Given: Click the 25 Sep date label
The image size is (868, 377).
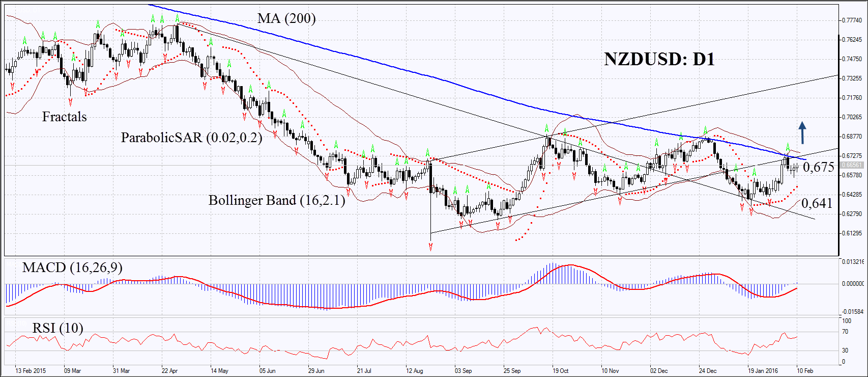Looking at the screenshot, I should coord(512,370).
